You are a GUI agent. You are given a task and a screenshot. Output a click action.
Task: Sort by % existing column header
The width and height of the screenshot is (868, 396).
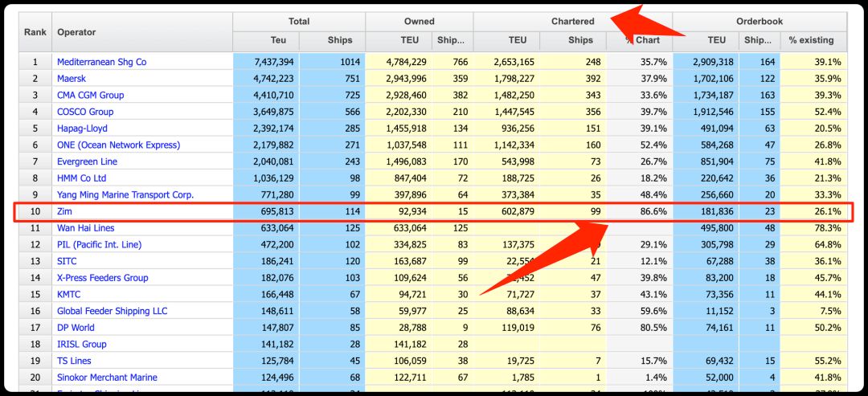(813, 40)
